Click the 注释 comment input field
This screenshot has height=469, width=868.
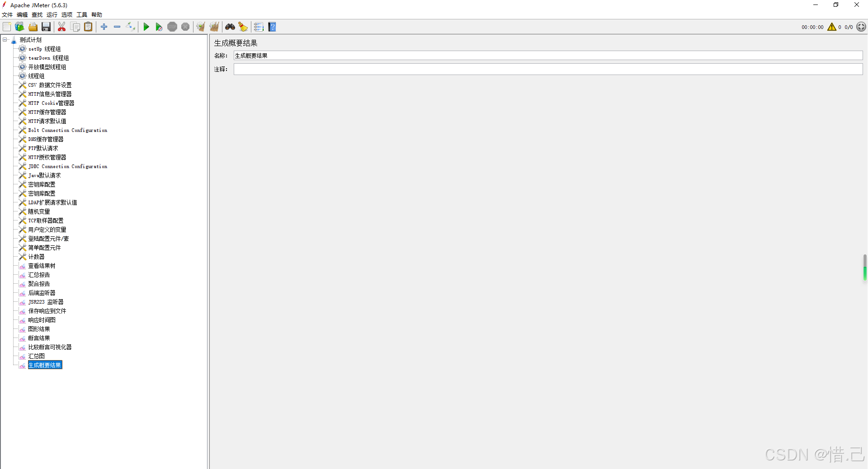[548, 69]
